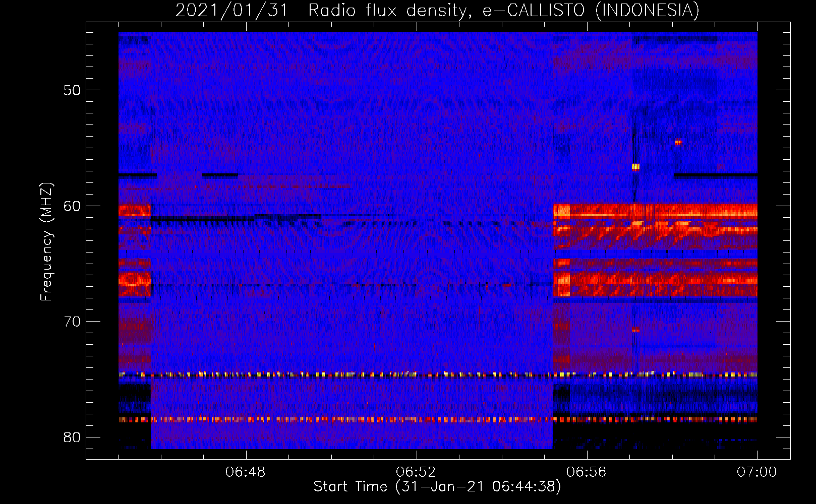Viewport: 816px width, 504px height.
Task: Click the plot title "Radio flux density, e-CALLISTO (INDONESIA)"
Action: pyautogui.click(x=504, y=10)
